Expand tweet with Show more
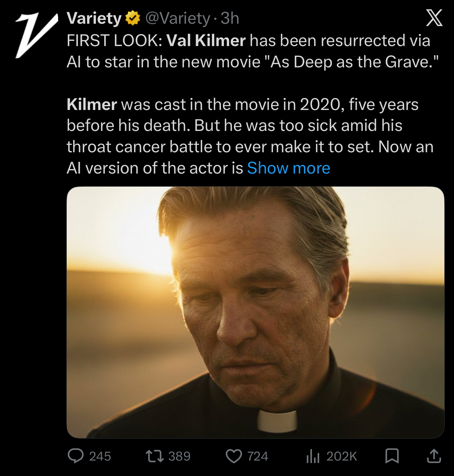 289,168
